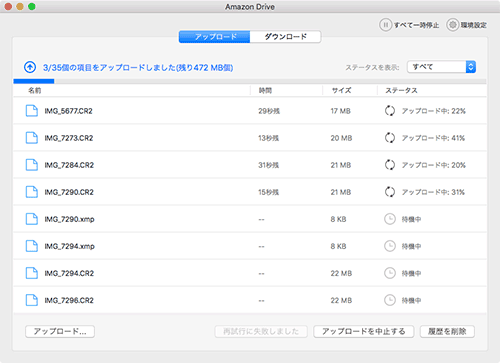500x363 pixels.
Task: Switch to the ダウンロード tab
Action: point(286,37)
